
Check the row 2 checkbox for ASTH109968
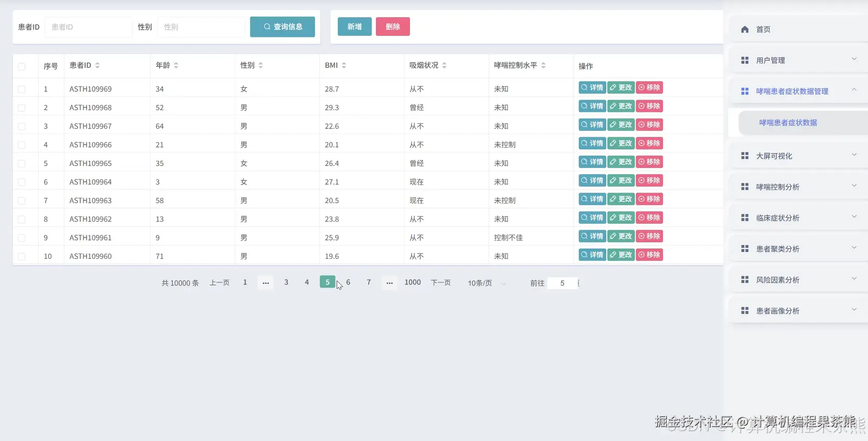(21, 108)
